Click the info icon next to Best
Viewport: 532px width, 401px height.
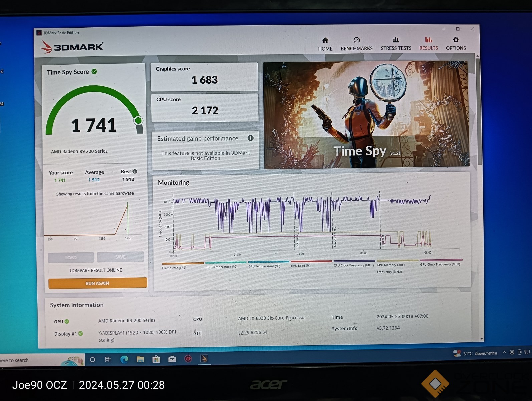tap(135, 171)
